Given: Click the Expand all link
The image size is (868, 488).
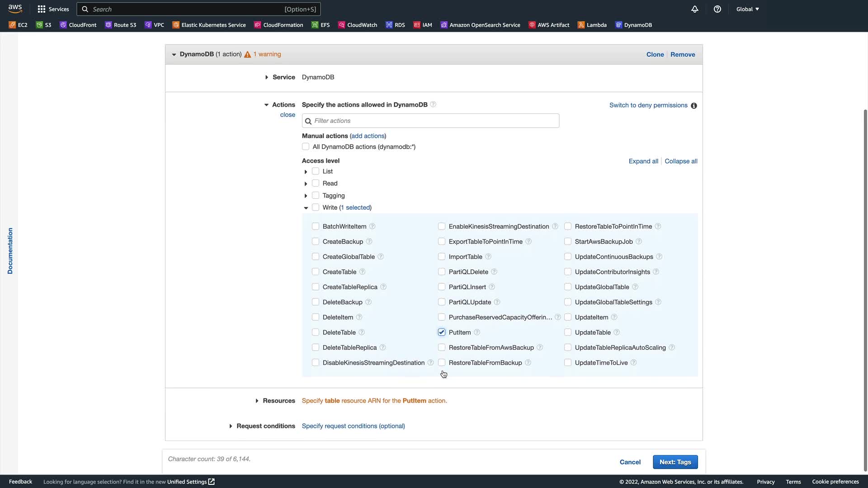Looking at the screenshot, I should (643, 161).
